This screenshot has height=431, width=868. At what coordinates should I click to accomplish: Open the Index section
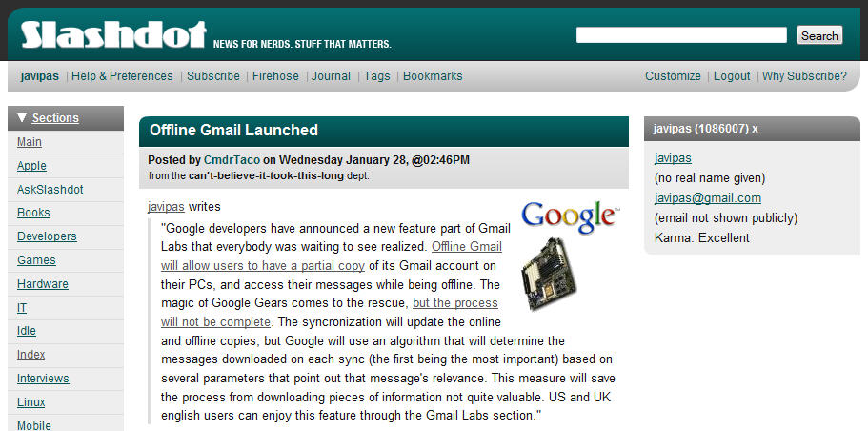[x=31, y=355]
